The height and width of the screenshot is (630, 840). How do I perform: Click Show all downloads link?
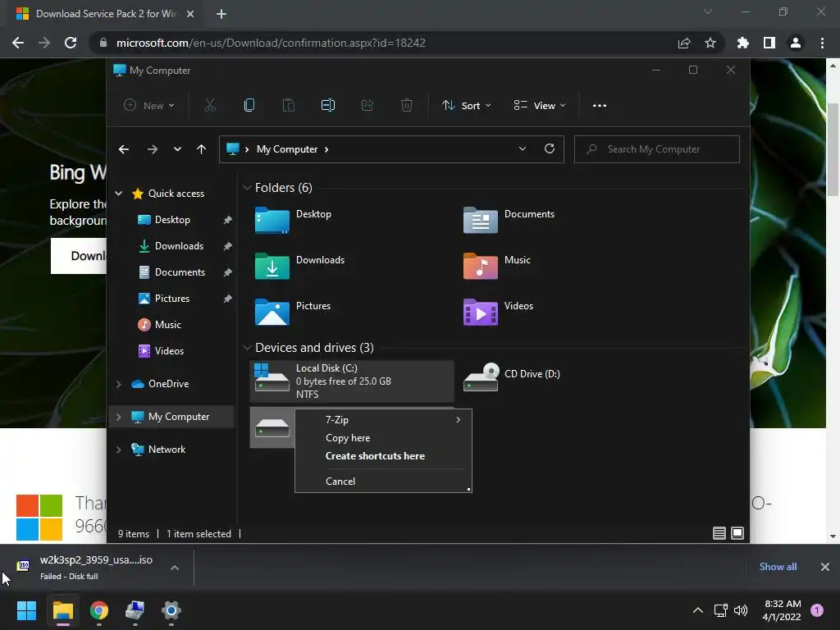pos(778,567)
